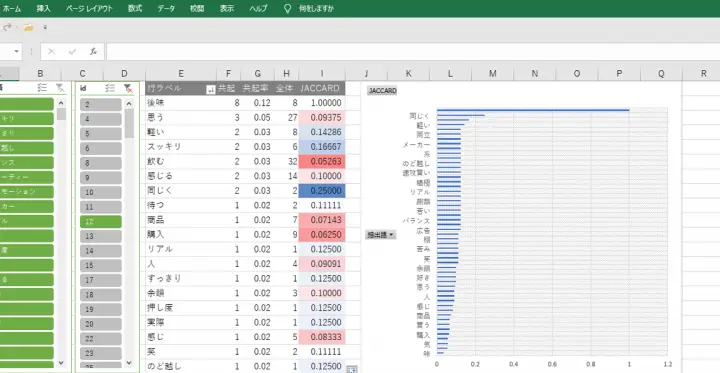The width and height of the screenshot is (720, 373).
Task: Select id slicer item 10
Action: (x=101, y=192)
